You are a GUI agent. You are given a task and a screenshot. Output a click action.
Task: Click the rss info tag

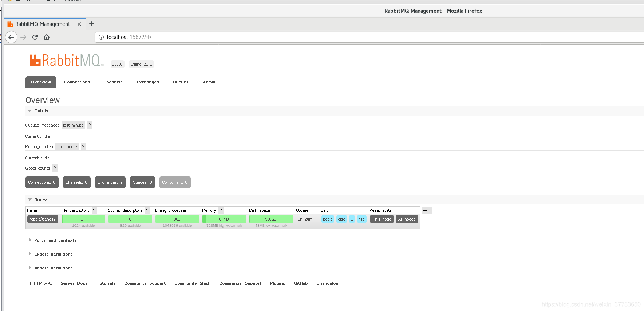click(x=361, y=219)
